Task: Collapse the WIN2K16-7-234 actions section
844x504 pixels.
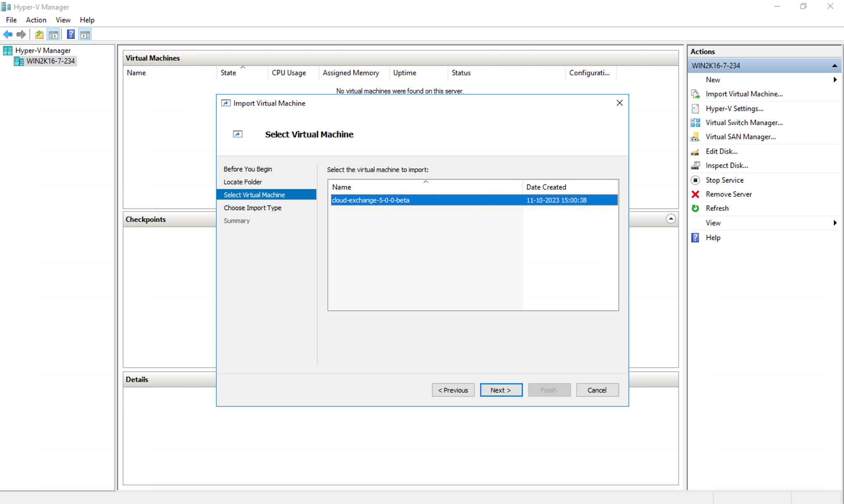Action: (x=835, y=66)
